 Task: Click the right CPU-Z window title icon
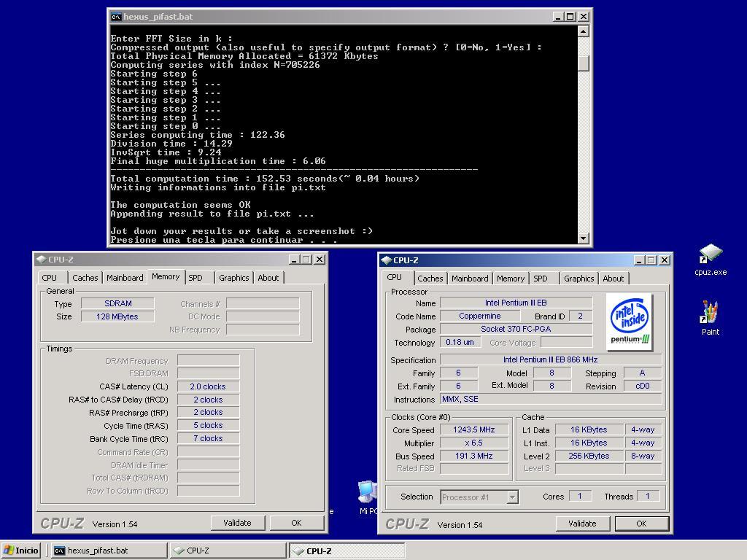click(387, 260)
